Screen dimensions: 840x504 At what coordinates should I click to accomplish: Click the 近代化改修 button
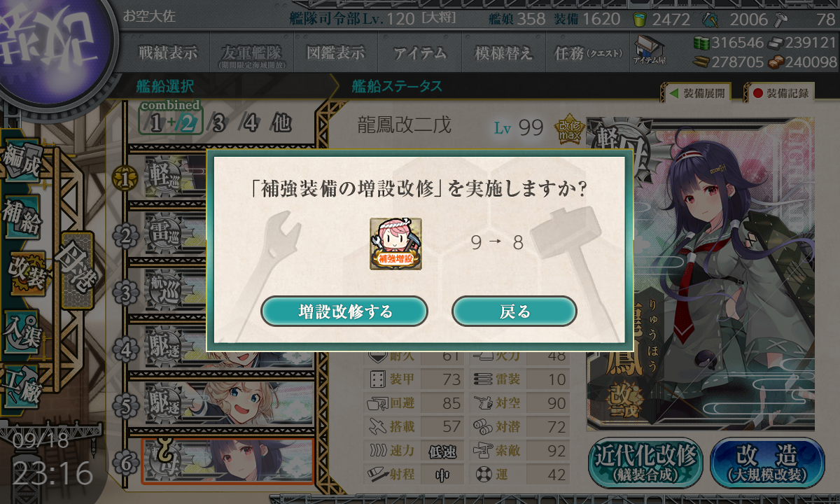coord(646,463)
